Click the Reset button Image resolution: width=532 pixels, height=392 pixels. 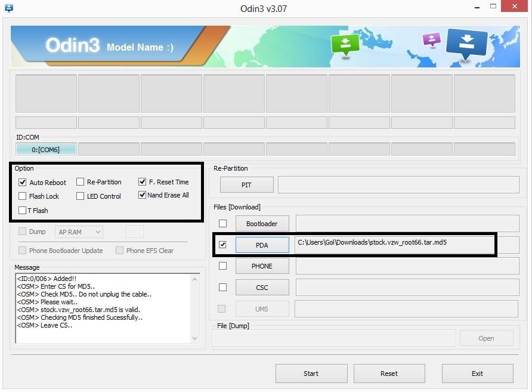pos(389,374)
